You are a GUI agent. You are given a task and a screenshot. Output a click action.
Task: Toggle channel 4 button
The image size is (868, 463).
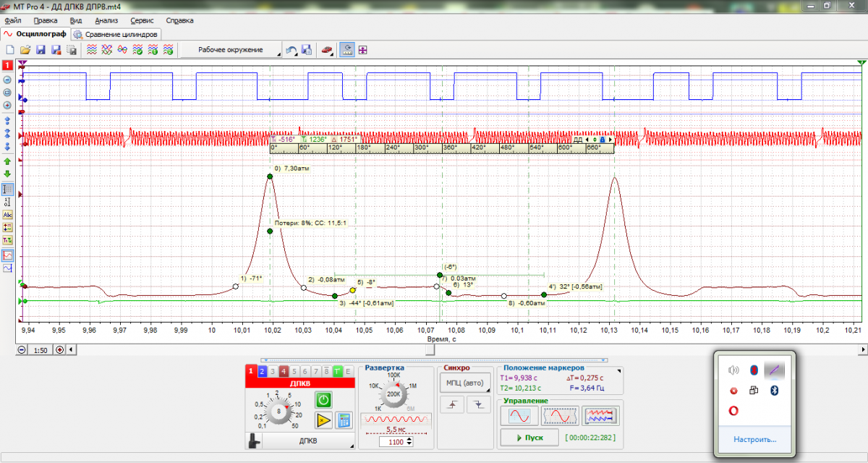284,371
